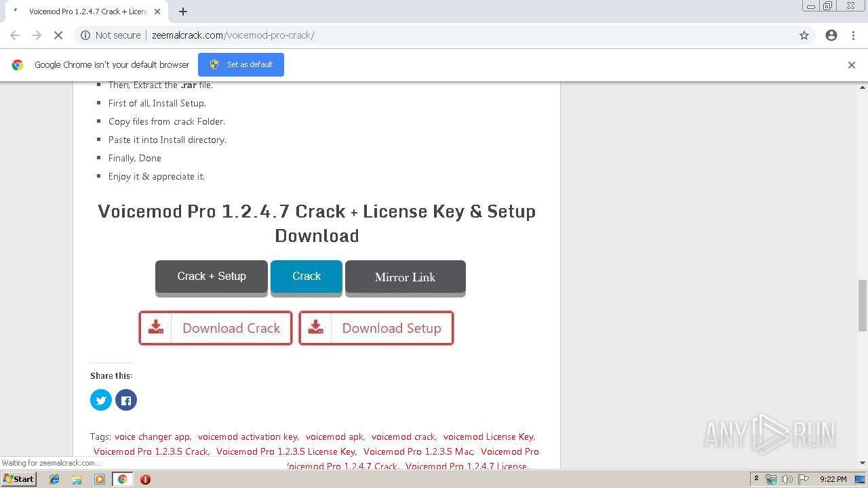Click the Voicemod Pro 1.2.4.7 heading
Screen dimensions: 868x488
pyautogui.click(x=317, y=224)
